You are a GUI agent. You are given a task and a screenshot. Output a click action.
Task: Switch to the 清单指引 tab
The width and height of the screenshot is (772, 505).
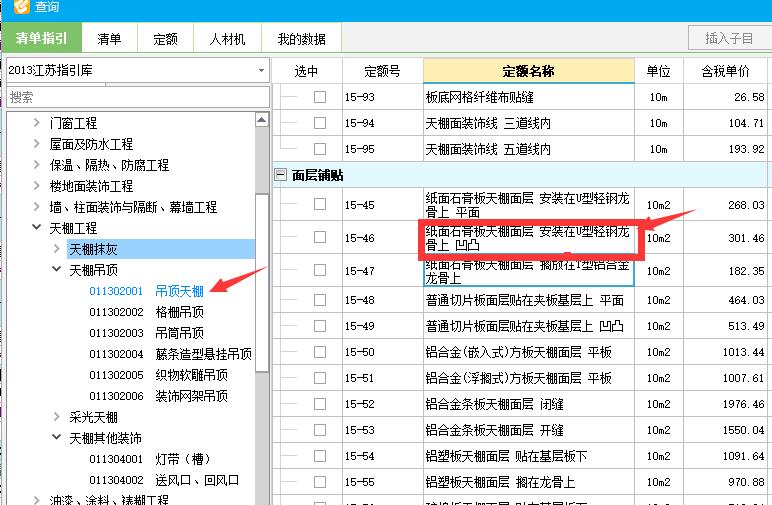click(41, 38)
